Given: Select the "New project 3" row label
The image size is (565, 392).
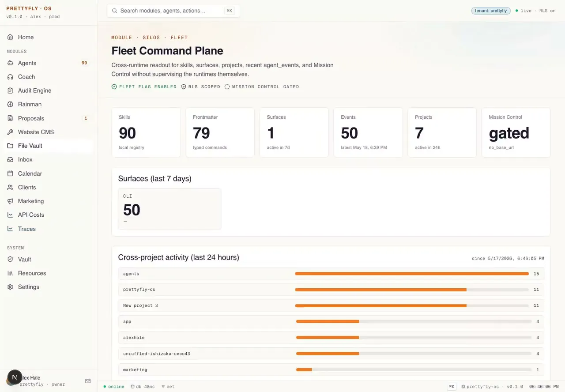Looking at the screenshot, I should tap(140, 305).
